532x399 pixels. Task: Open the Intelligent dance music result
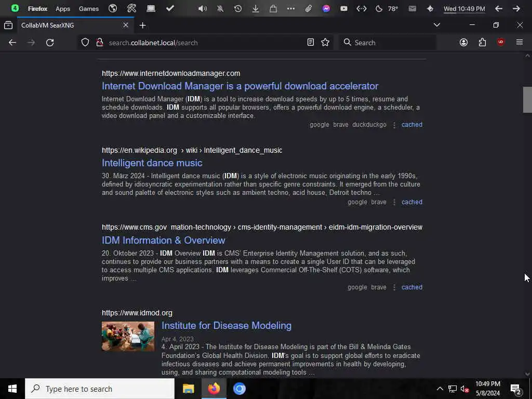tap(152, 163)
